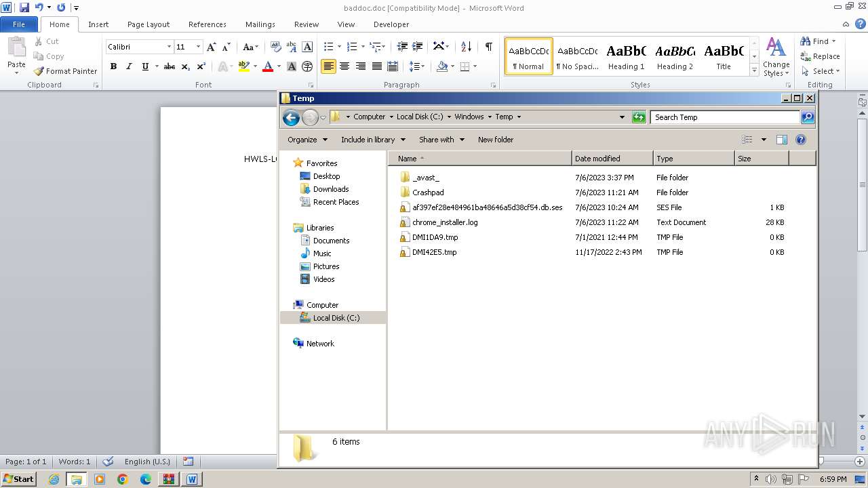Click Change Styles button

point(776,57)
